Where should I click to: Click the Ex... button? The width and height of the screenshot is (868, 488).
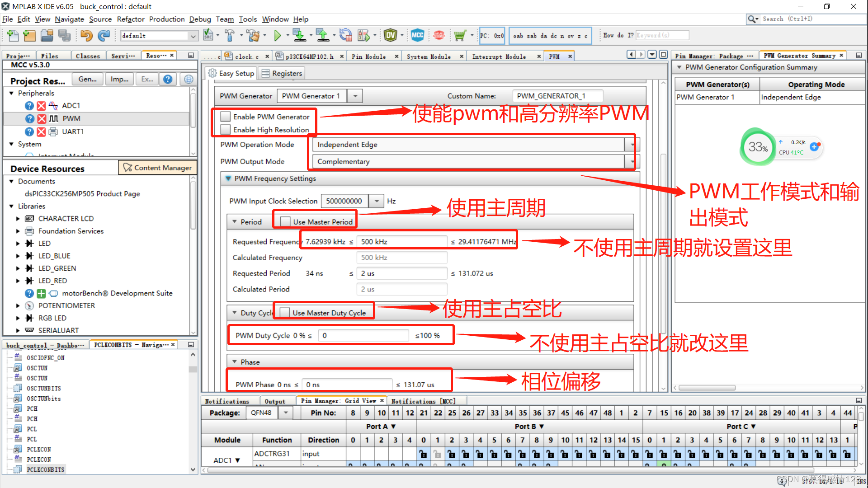click(x=147, y=79)
